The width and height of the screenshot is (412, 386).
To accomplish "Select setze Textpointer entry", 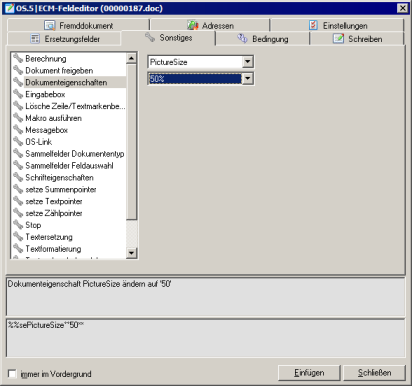I will coord(54,201).
